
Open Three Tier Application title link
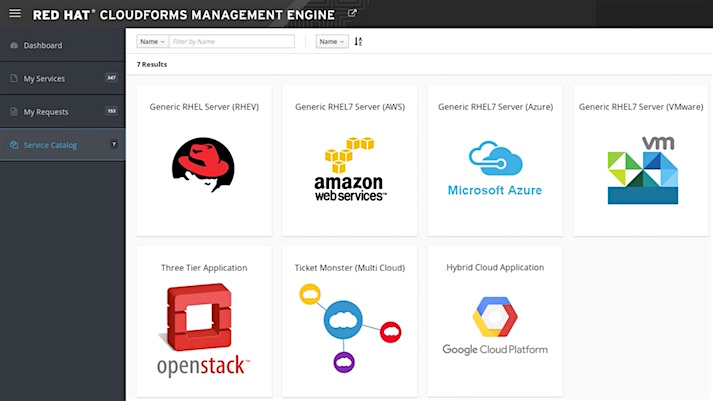(204, 268)
